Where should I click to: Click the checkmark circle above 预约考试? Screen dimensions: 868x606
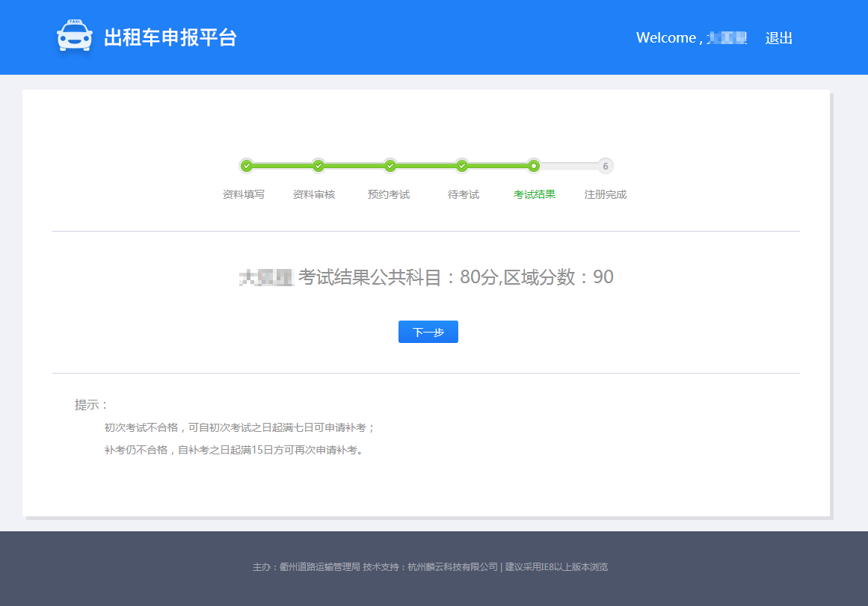tap(390, 166)
